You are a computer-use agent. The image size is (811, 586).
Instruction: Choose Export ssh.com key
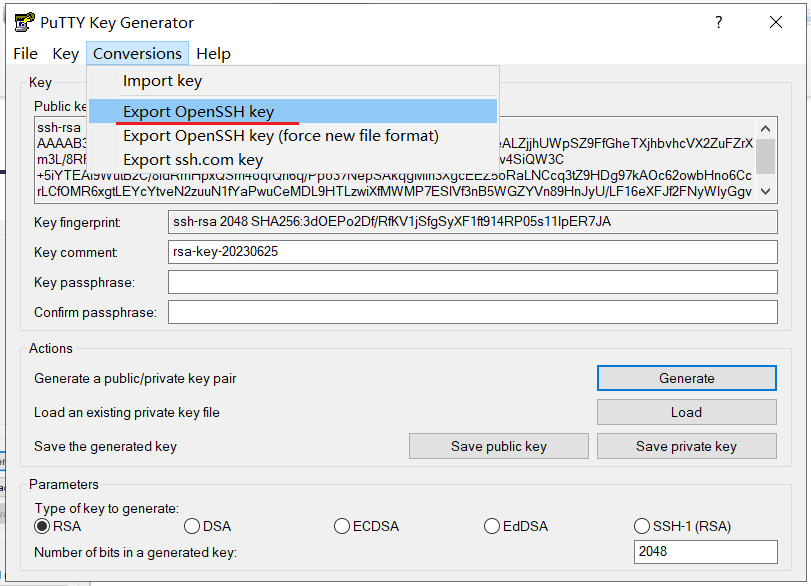293,159
